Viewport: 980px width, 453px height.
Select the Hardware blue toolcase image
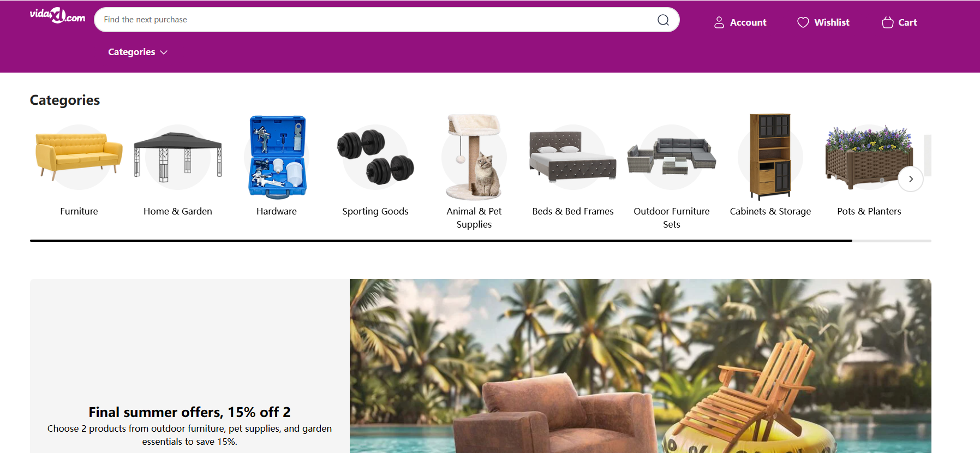pos(277,157)
